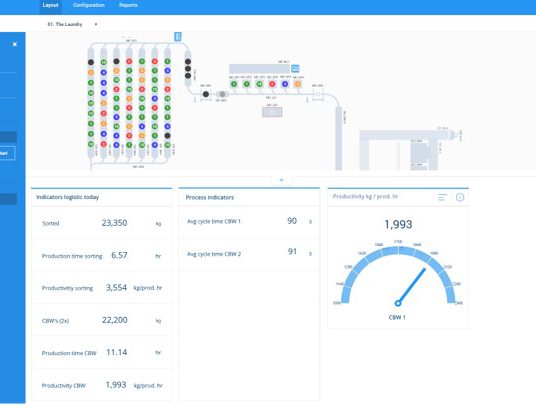Click the CBW 1 gauge label

click(397, 317)
